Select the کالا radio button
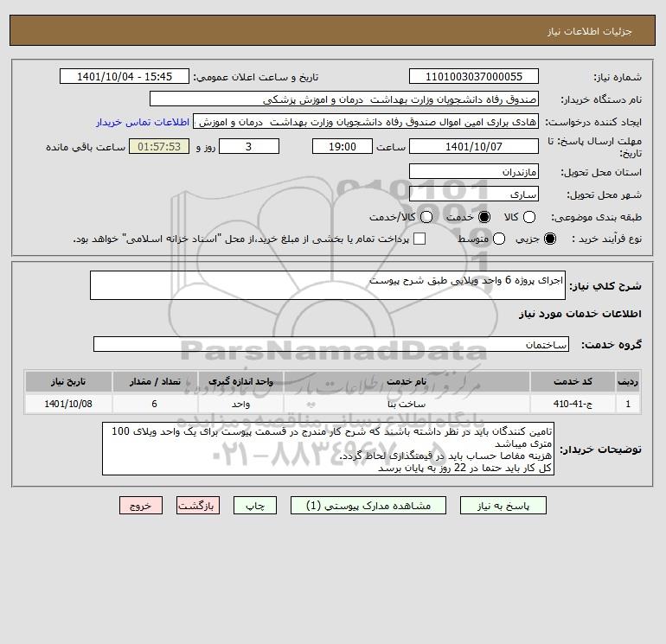666x644 pixels. point(528,217)
